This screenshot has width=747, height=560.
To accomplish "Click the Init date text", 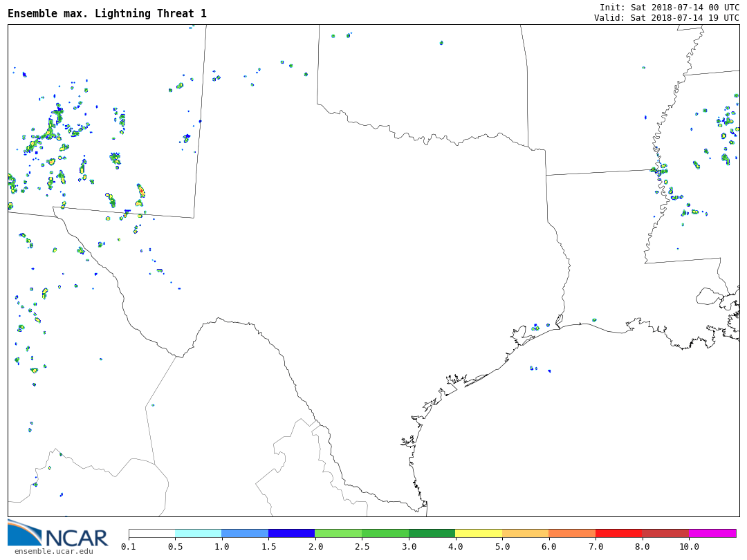I will 670,7.
